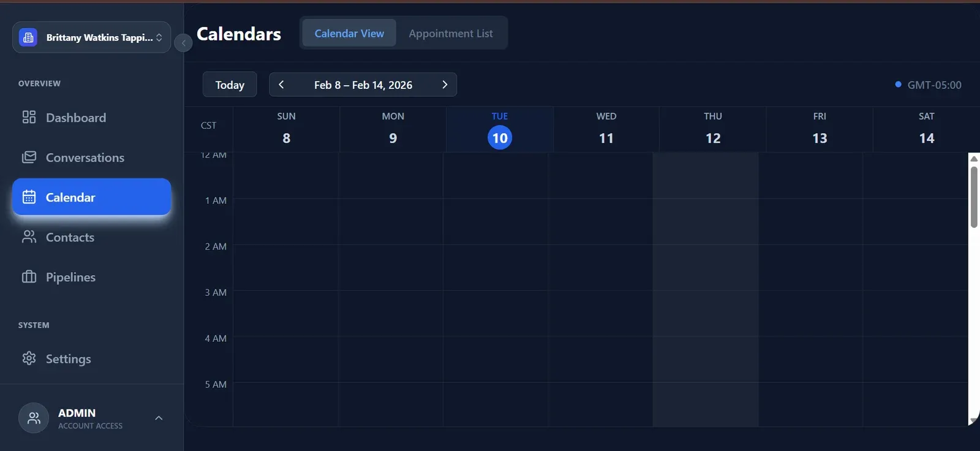Go to the previous week
The image size is (980, 451).
[281, 85]
